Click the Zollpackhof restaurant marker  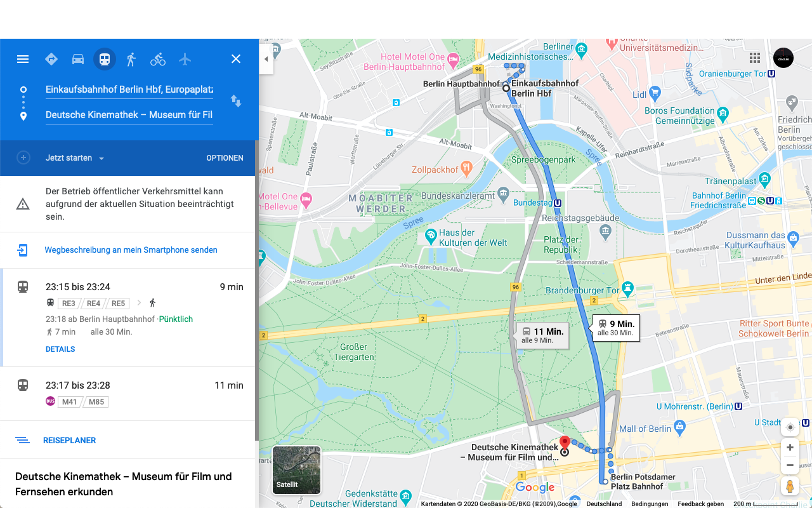pyautogui.click(x=467, y=169)
